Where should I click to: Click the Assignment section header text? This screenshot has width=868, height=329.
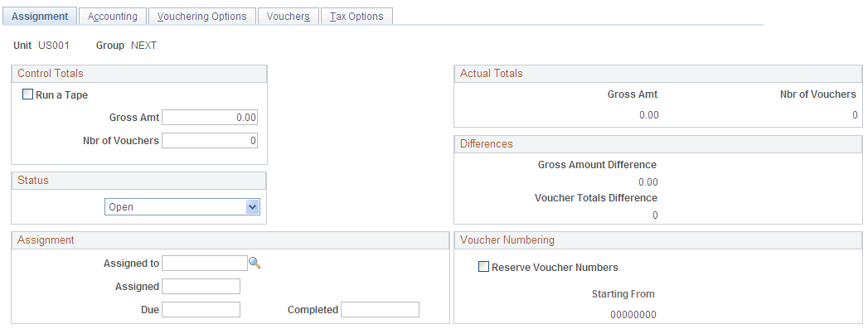46,240
